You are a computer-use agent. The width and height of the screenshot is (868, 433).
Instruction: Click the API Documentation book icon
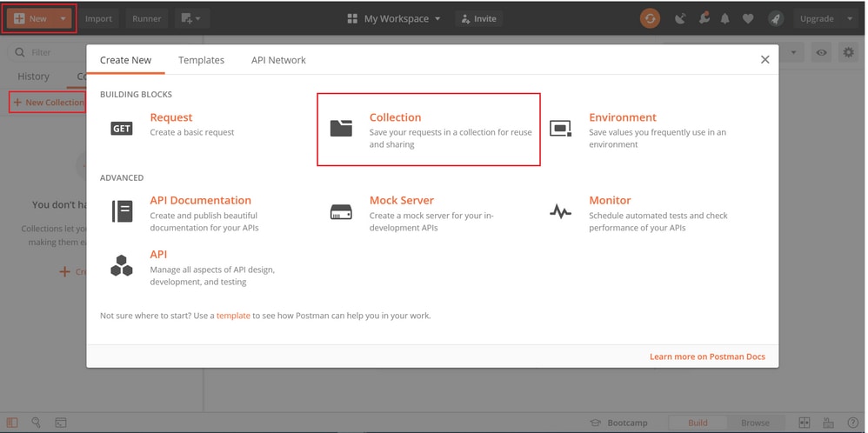(122, 211)
